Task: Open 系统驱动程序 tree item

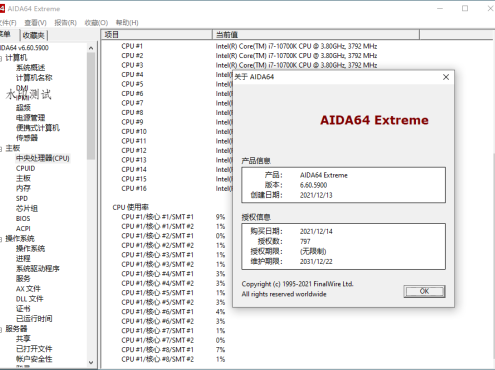Action: [38, 268]
